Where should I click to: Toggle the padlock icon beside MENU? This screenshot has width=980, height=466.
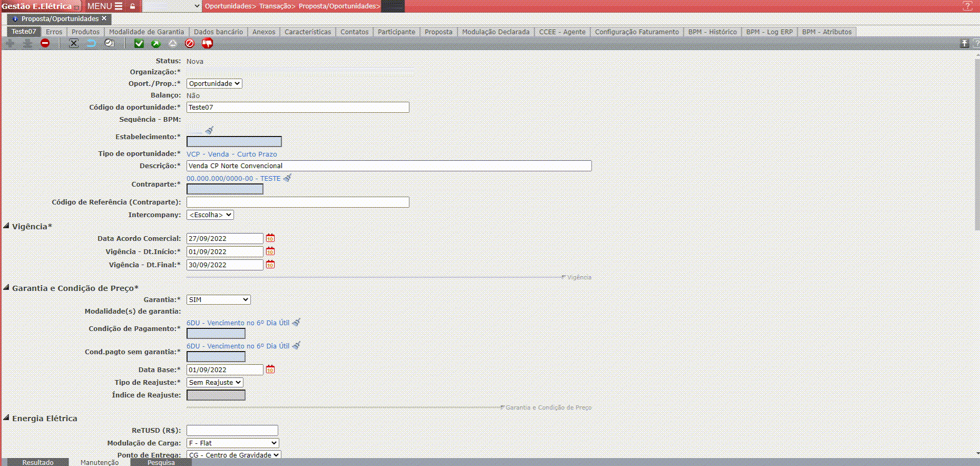133,6
